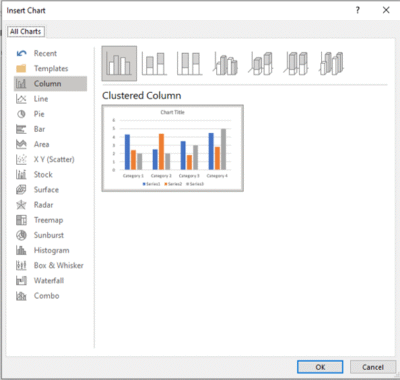Select the 3-D 100% Stacked Column icon

(296, 63)
